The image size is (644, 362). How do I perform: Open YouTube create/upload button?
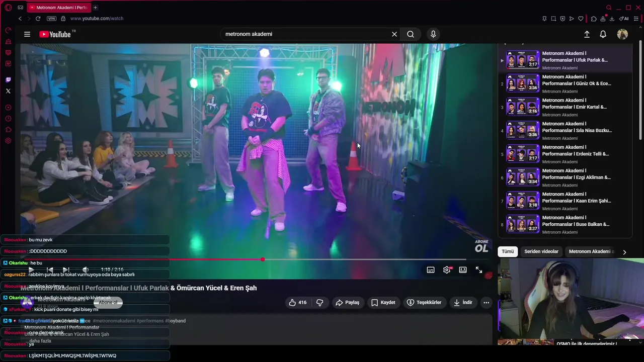point(587,34)
